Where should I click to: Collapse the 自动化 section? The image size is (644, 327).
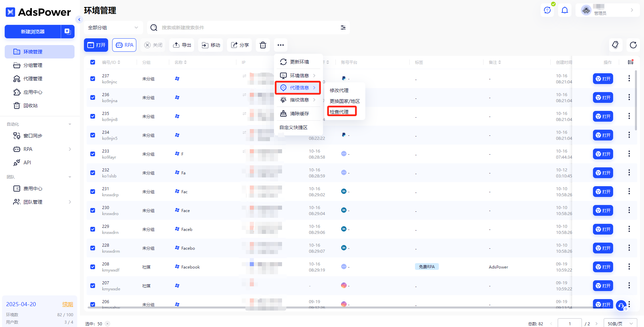point(70,124)
